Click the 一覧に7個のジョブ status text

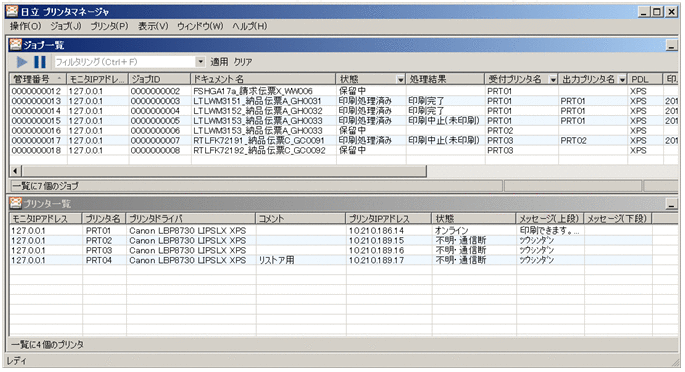coord(45,186)
